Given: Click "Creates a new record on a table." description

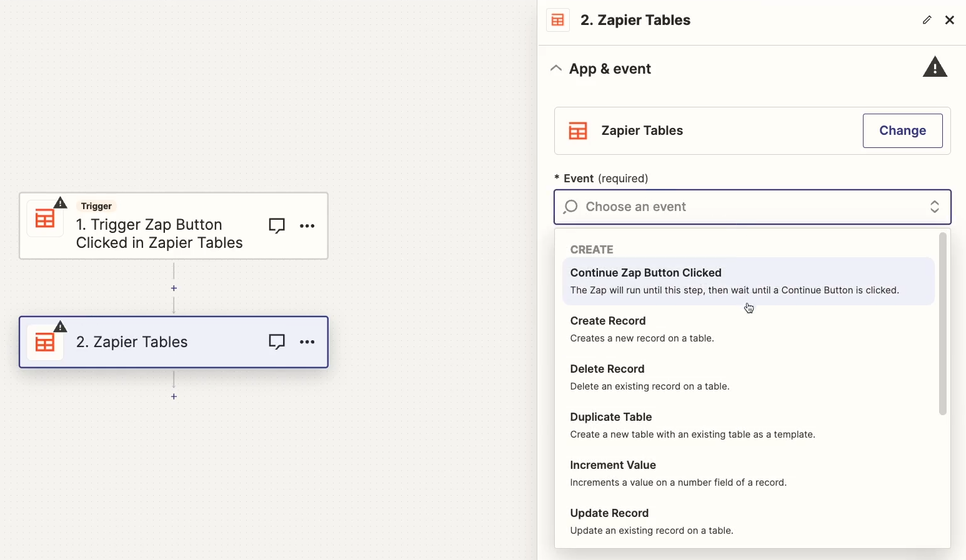Looking at the screenshot, I should 642,338.
